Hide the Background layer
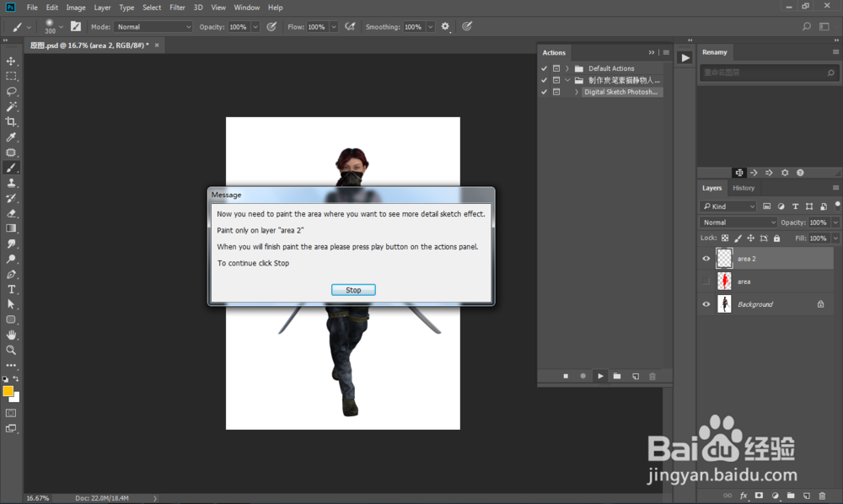Viewport: 843px width, 504px height. click(706, 304)
